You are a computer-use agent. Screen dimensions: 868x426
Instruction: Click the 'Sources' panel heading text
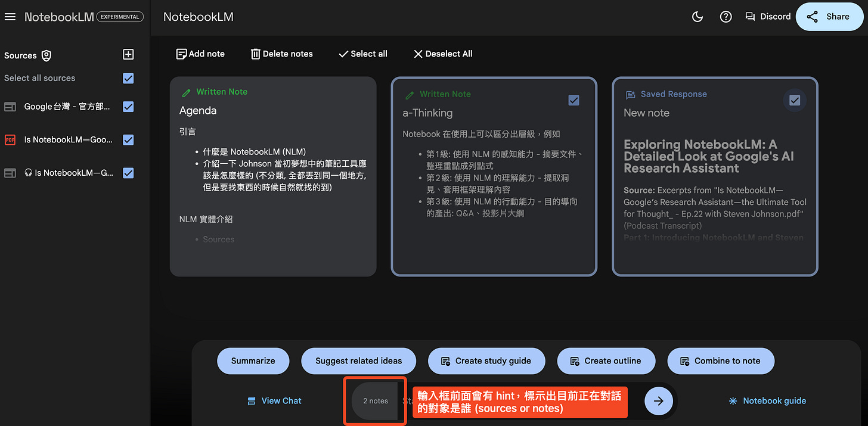click(x=20, y=55)
